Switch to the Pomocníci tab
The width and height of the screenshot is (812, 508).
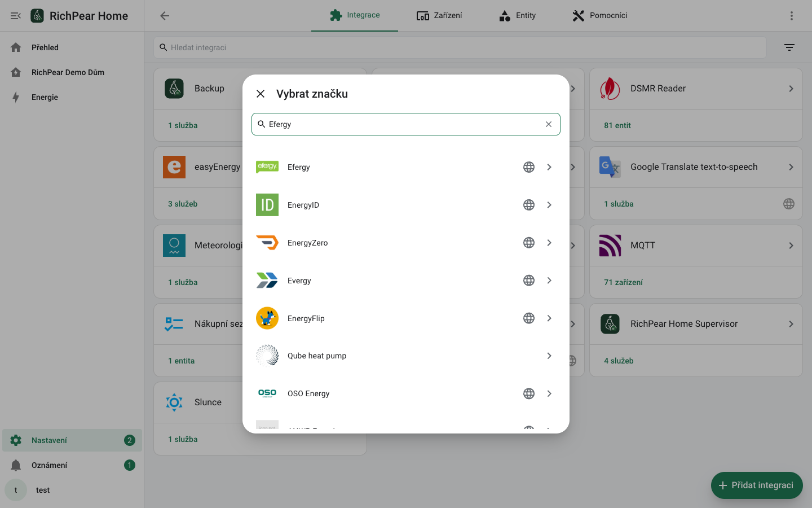599,15
